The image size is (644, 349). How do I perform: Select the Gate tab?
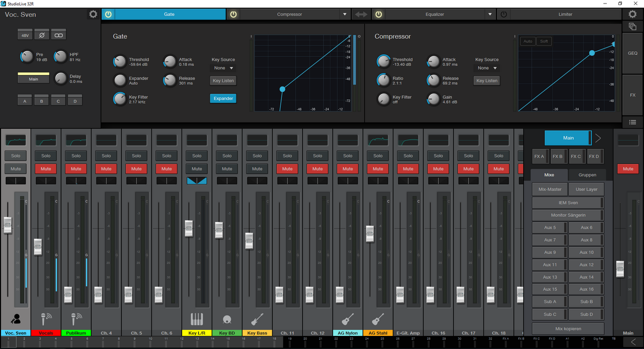click(170, 15)
